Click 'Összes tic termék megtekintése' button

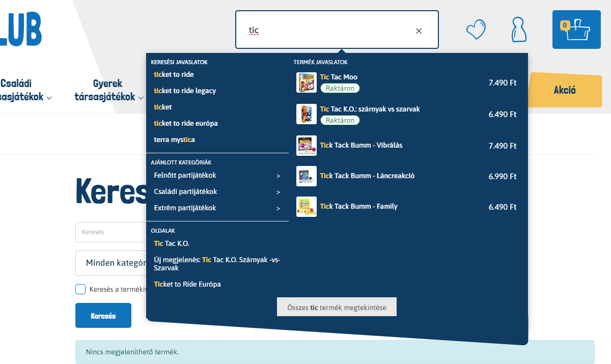coord(337,307)
